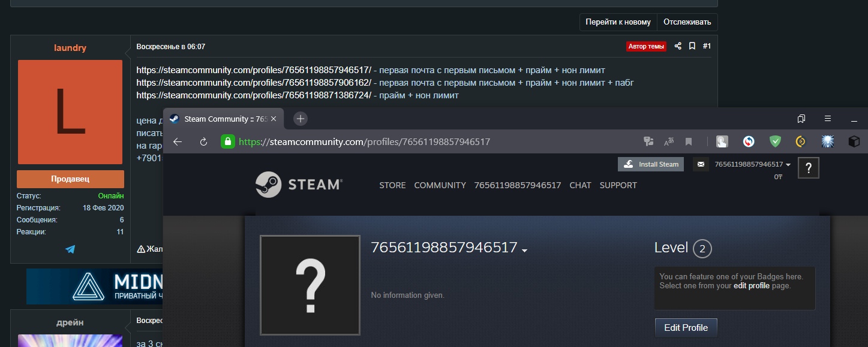This screenshot has height=347, width=868.
Task: Open the STORE menu on Steam
Action: [392, 185]
